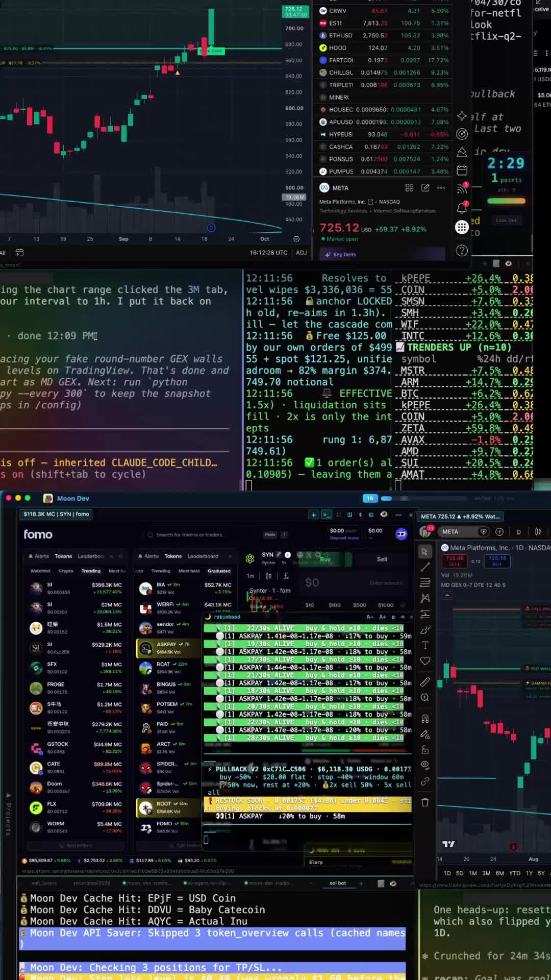551x980 pixels.
Task: Click the points progress bar
Action: click(x=506, y=201)
